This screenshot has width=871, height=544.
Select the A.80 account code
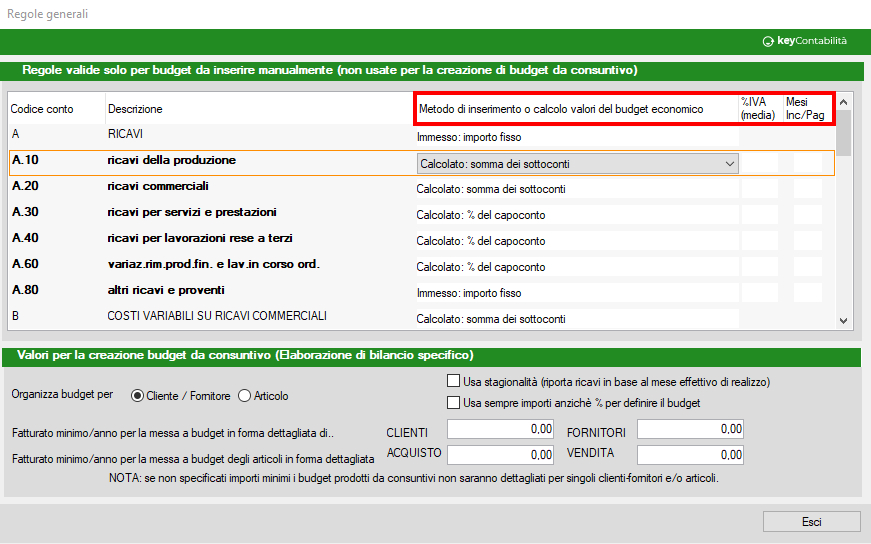pos(26,291)
